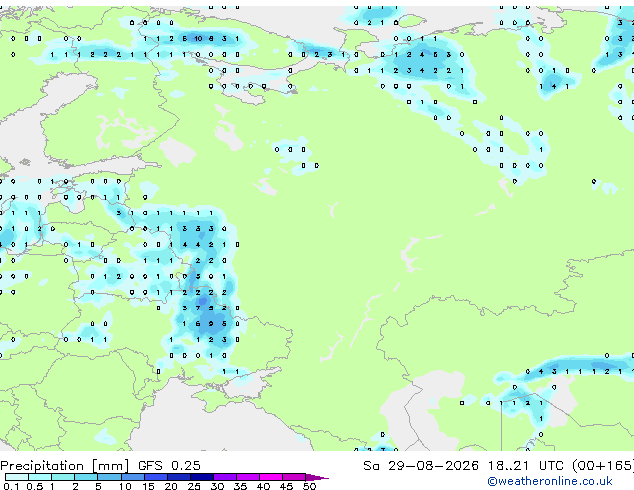
Task: Pick the 15–20 mm blue legend swatch
Action: 156,477
